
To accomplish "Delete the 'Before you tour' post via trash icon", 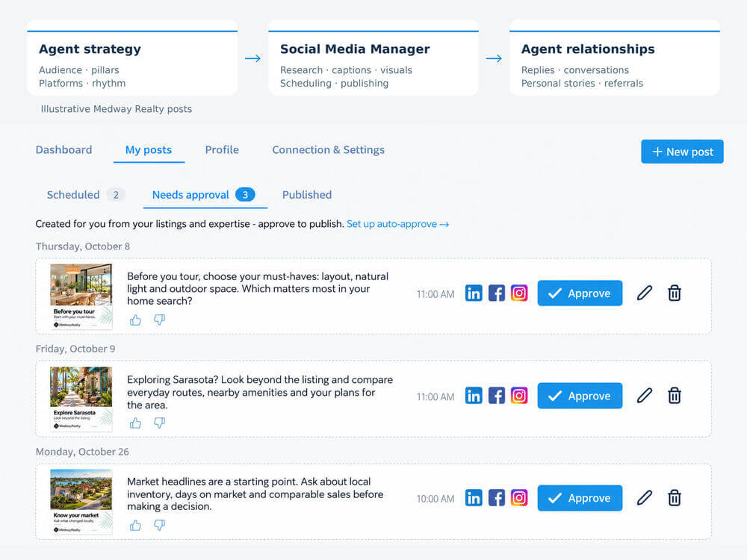I will (674, 293).
